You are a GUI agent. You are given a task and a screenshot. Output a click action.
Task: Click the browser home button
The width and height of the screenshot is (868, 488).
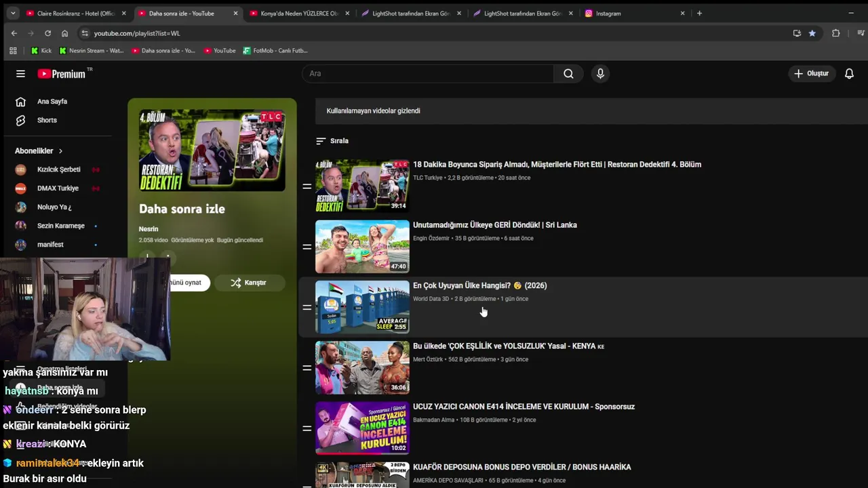(64, 33)
